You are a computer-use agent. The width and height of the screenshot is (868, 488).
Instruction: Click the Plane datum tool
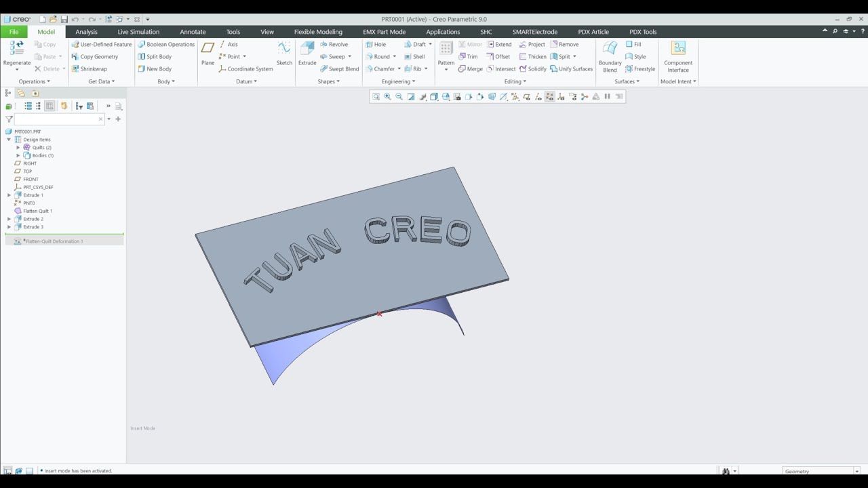click(208, 54)
